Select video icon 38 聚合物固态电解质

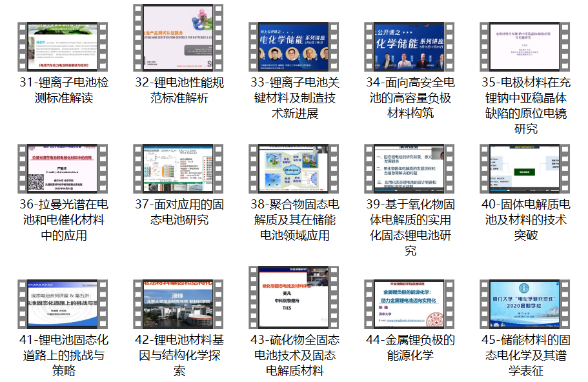294,168
